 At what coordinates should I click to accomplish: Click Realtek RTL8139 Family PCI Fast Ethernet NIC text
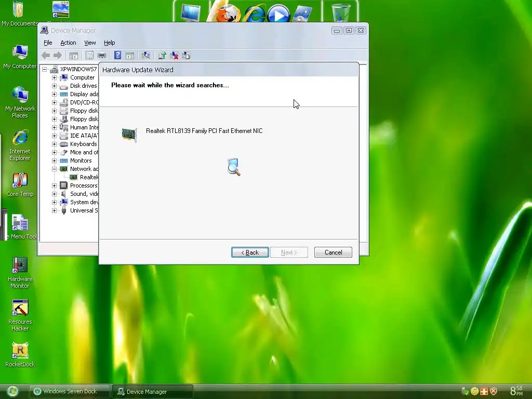pos(204,131)
